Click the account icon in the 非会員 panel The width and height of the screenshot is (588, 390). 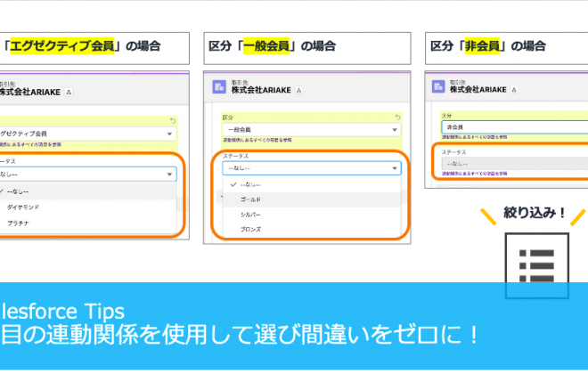[438, 87]
